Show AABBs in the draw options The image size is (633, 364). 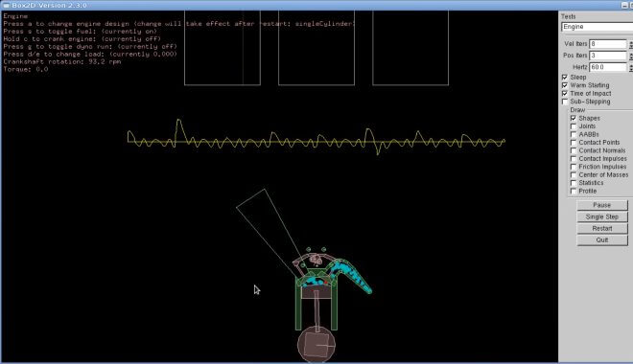574,134
